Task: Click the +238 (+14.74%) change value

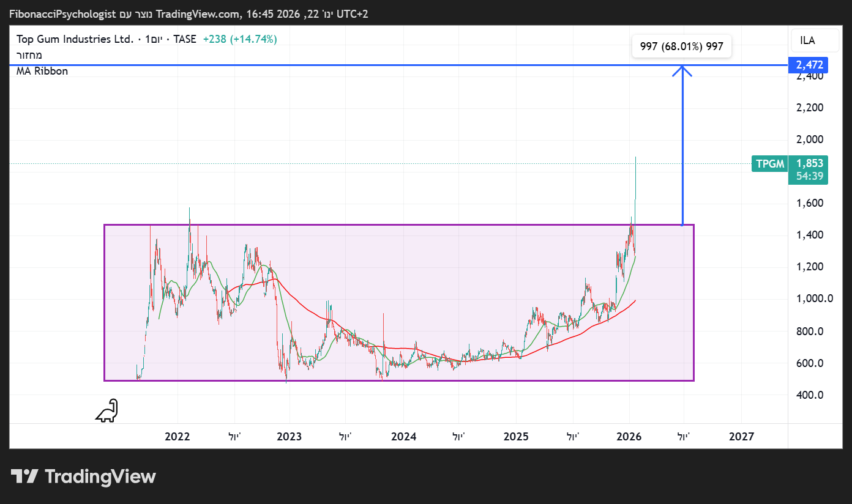Action: [x=240, y=39]
